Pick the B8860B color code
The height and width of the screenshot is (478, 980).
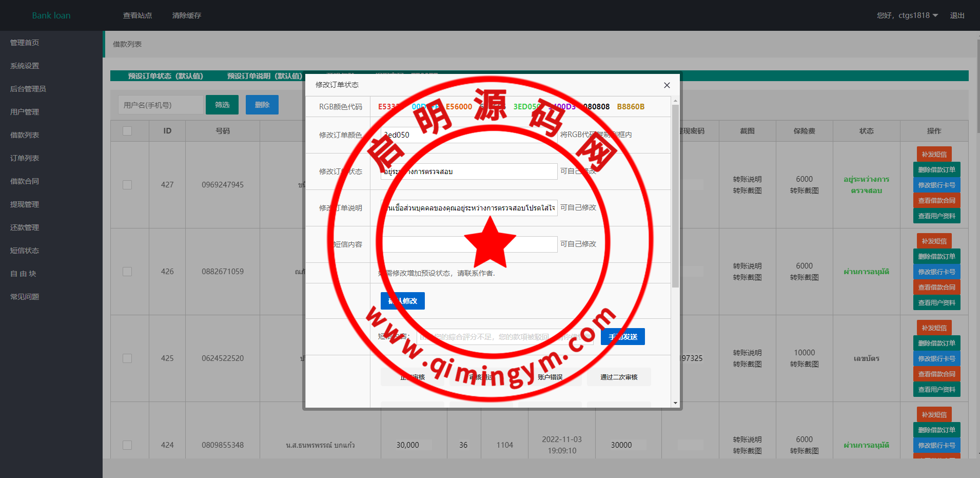coord(630,107)
